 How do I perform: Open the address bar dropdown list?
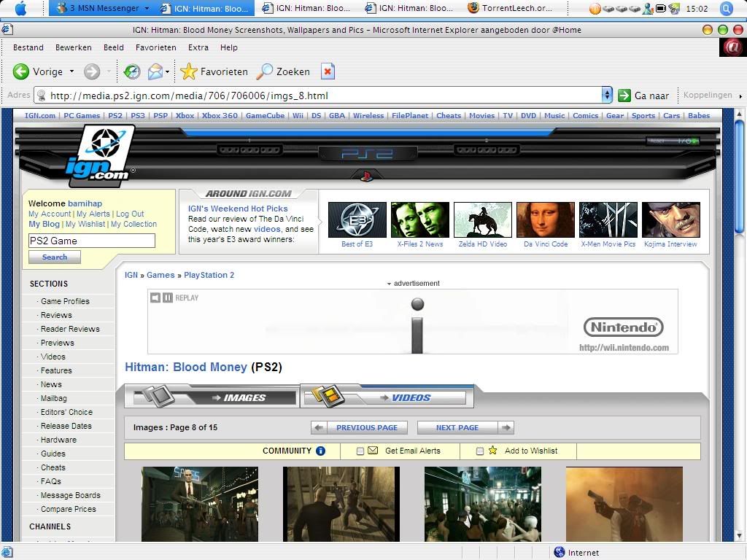coord(606,96)
